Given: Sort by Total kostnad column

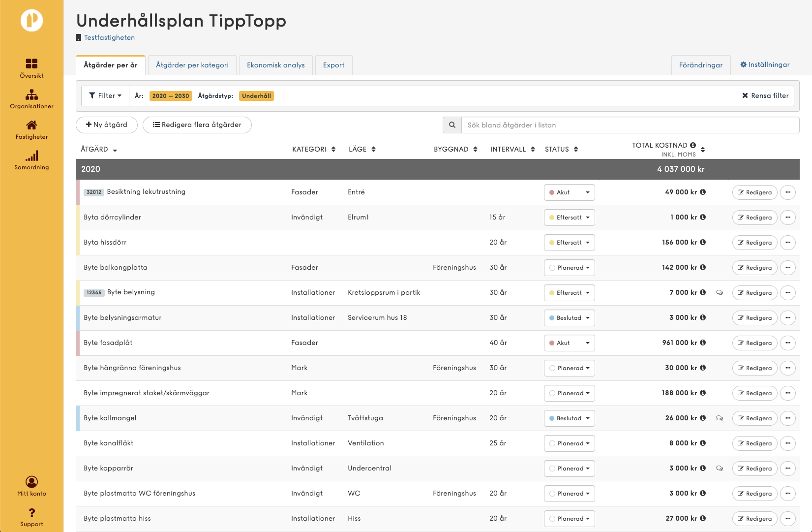Looking at the screenshot, I should point(703,150).
